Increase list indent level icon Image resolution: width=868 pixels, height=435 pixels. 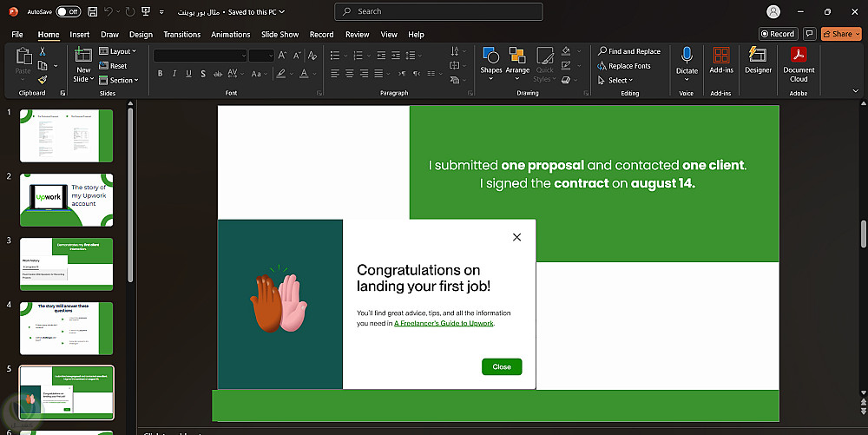tap(395, 56)
